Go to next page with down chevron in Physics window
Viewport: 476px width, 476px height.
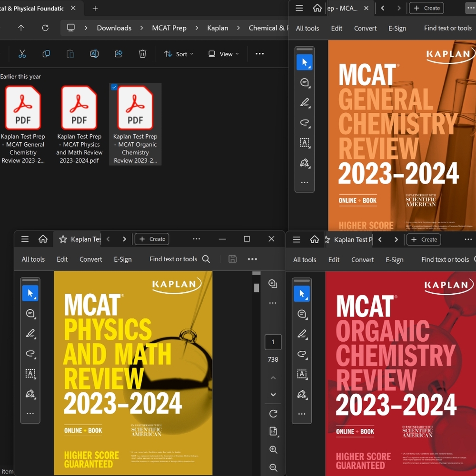(273, 395)
